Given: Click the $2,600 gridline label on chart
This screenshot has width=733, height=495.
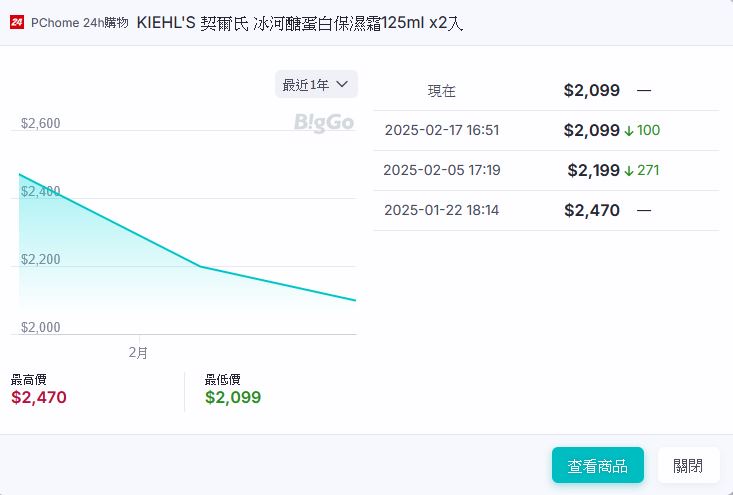Looking at the screenshot, I should [41, 124].
